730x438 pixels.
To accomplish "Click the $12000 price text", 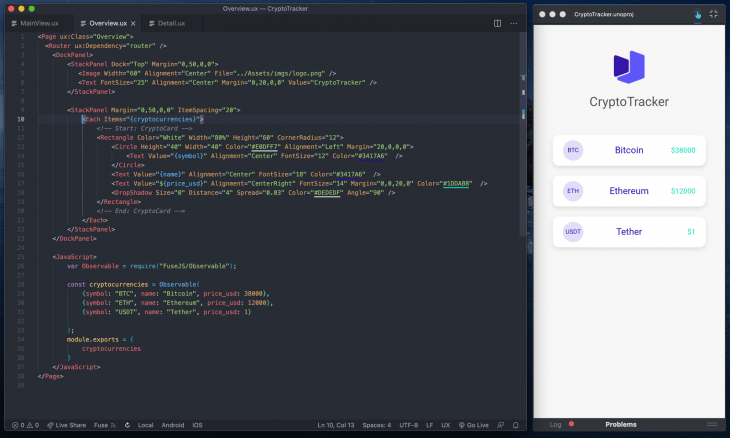I will pyautogui.click(x=683, y=191).
